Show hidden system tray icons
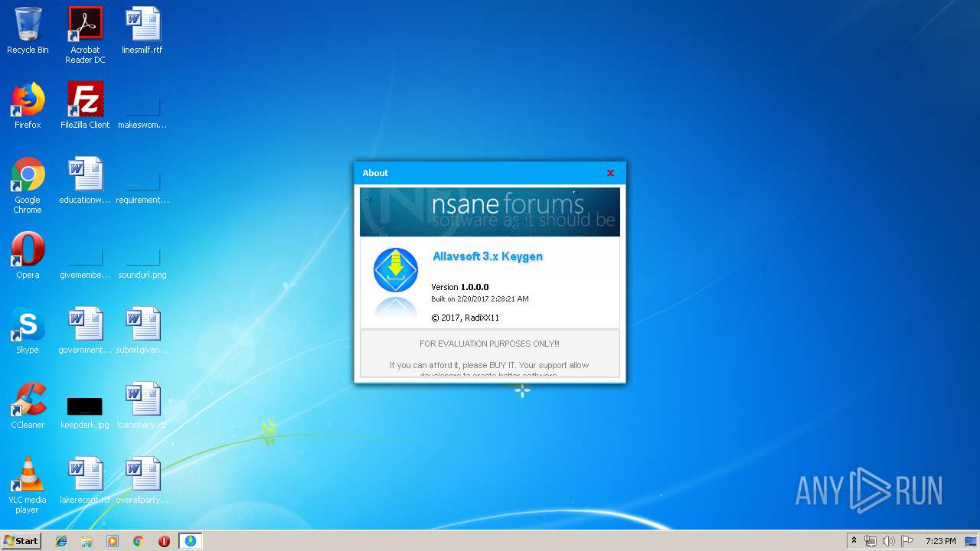Image resolution: width=980 pixels, height=551 pixels. (854, 541)
